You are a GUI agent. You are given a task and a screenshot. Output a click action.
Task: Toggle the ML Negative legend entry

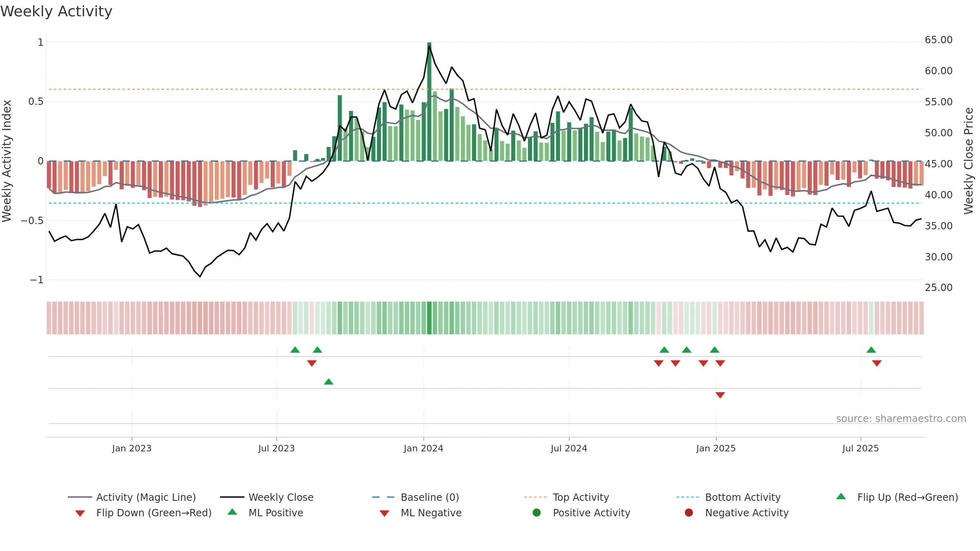421,513
